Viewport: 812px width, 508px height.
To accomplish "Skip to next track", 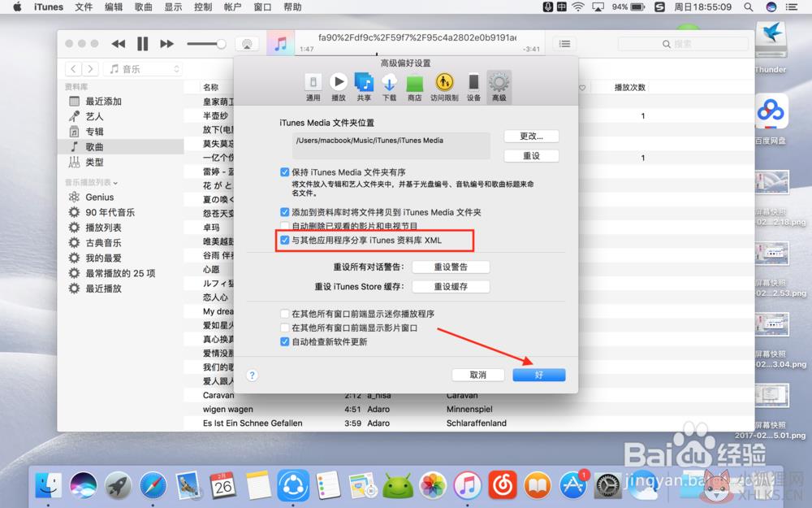I will (x=166, y=44).
